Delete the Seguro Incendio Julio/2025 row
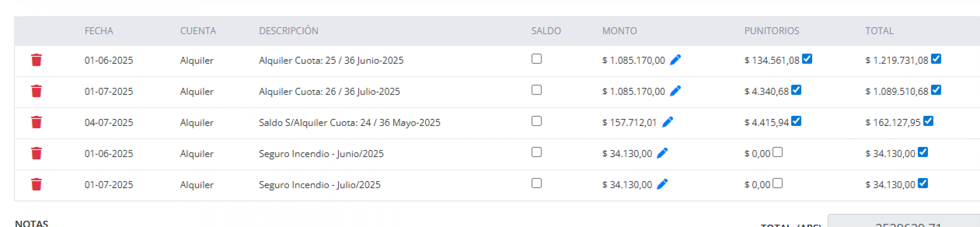This screenshot has height=227, width=980. point(36,184)
